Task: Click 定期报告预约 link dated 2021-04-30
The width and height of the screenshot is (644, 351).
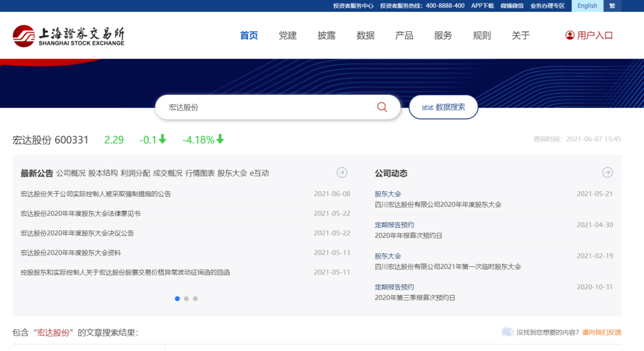Action: click(394, 225)
